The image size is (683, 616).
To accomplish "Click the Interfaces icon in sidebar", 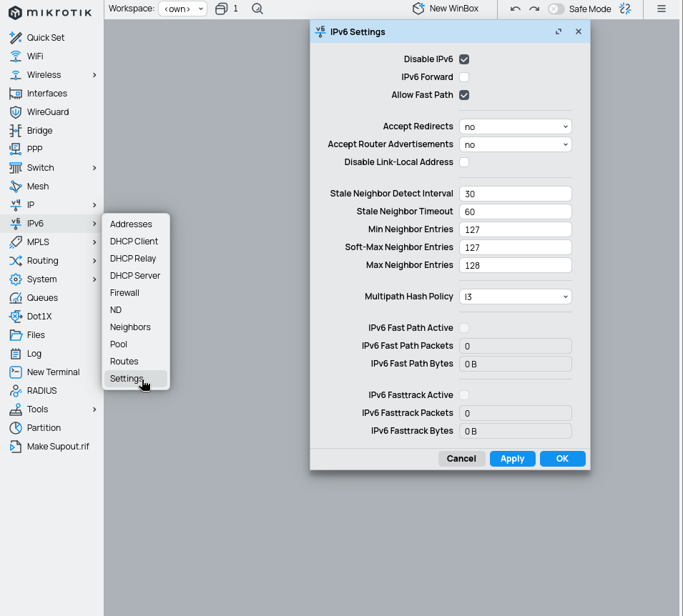I will point(16,94).
